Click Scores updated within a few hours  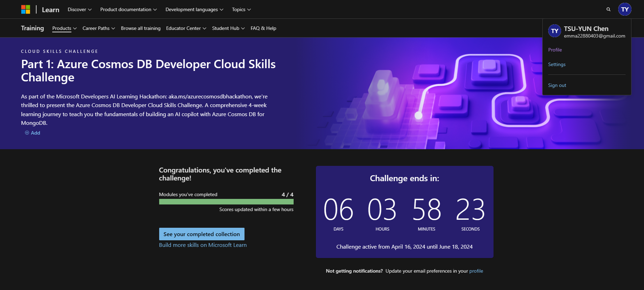tap(256, 209)
